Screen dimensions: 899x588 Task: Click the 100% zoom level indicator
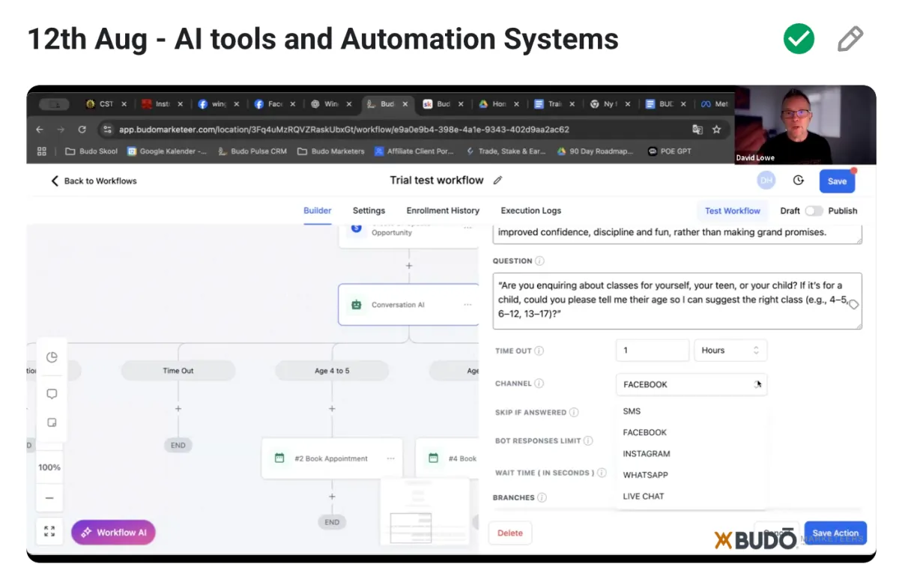(49, 467)
